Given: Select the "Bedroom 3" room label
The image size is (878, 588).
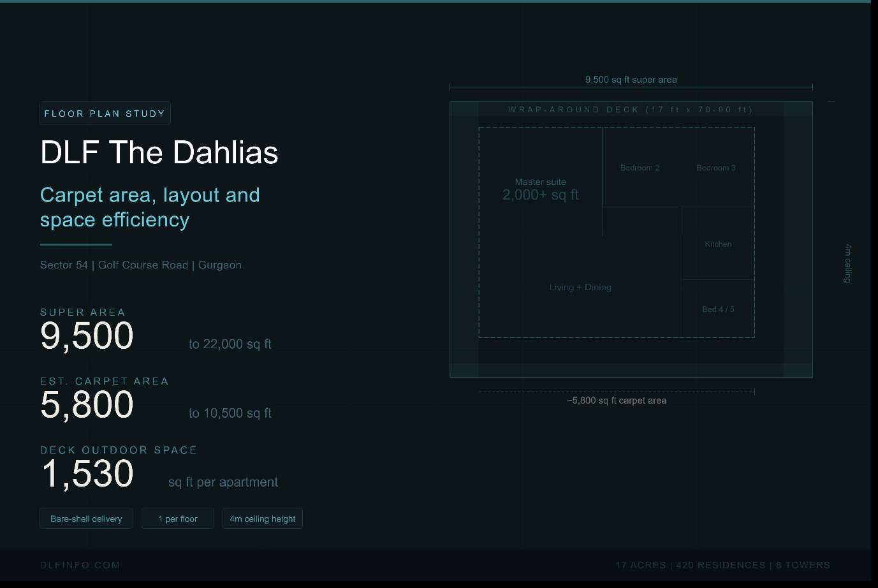Looking at the screenshot, I should pyautogui.click(x=716, y=168).
